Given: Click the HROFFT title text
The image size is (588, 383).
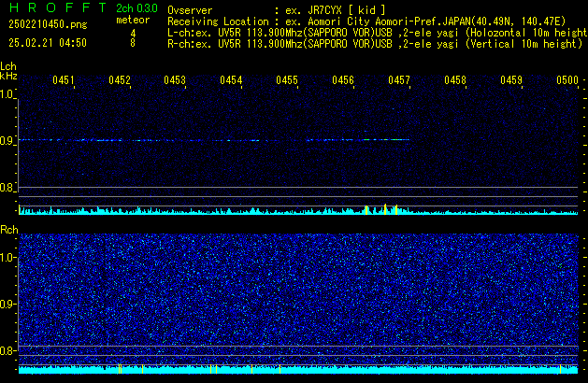Looking at the screenshot, I should tap(58, 7).
